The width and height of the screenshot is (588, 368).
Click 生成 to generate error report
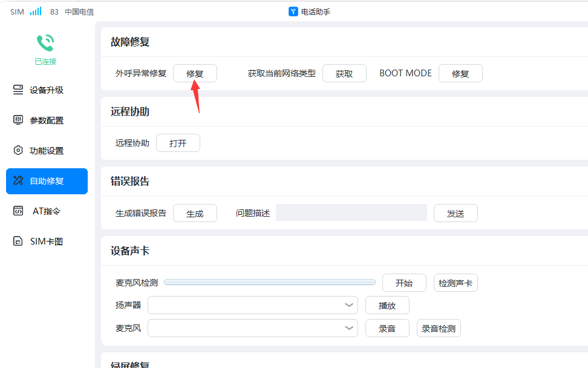tap(195, 213)
